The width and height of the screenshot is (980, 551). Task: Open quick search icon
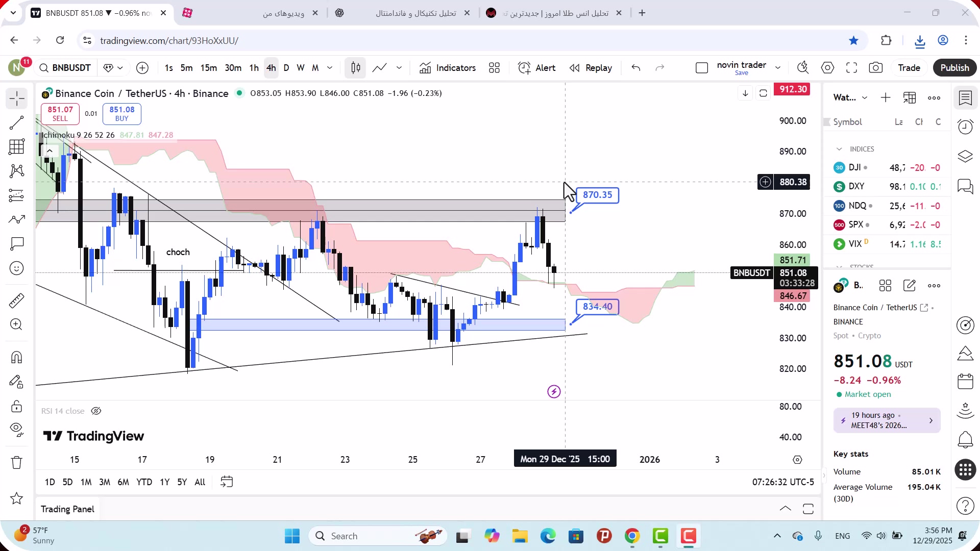click(x=803, y=68)
